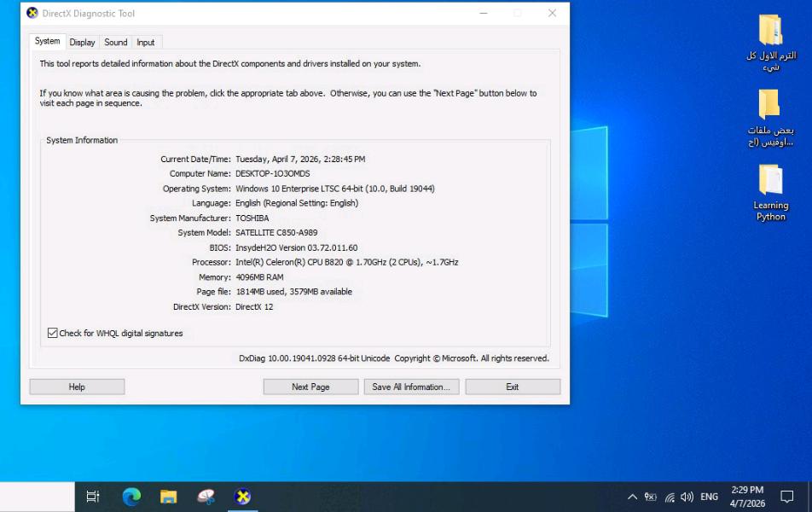Switch to the Sound tab
812x512 pixels.
pyautogui.click(x=116, y=42)
